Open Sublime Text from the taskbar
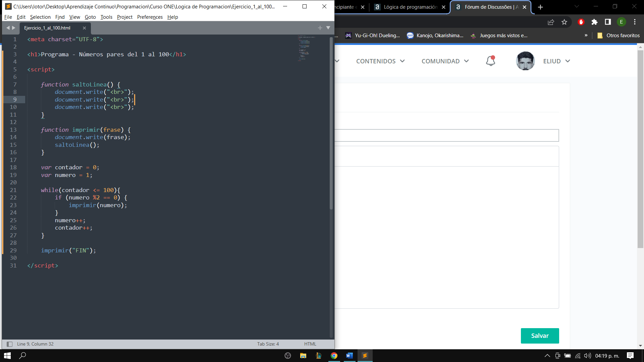This screenshot has height=362, width=644. click(x=365, y=356)
